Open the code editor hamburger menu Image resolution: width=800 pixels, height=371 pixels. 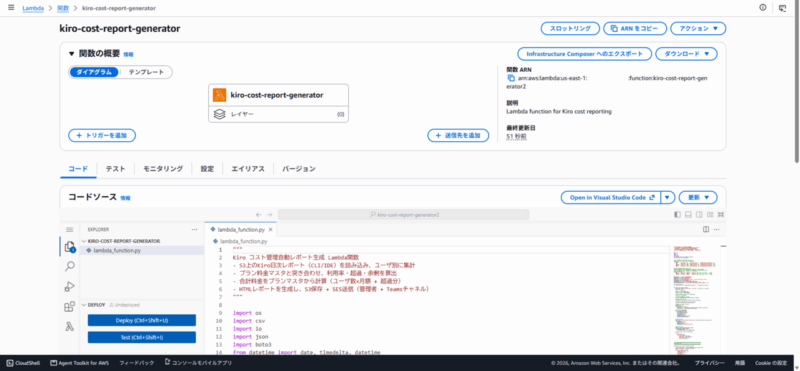click(70, 230)
